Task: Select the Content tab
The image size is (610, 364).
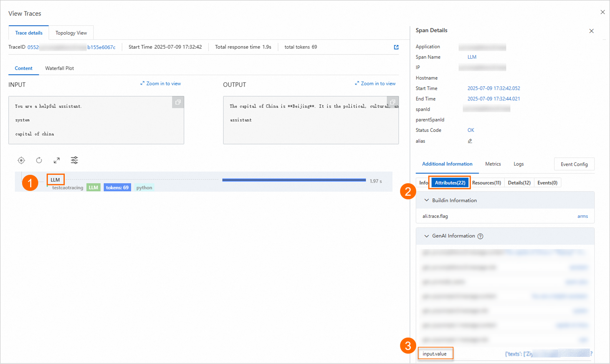Action: click(24, 68)
